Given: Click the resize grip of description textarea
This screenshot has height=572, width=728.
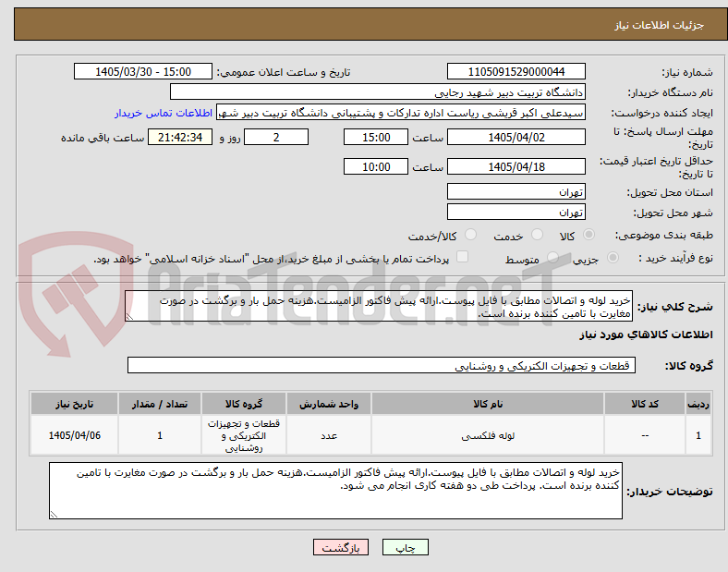Looking at the screenshot, I should 129,317.
